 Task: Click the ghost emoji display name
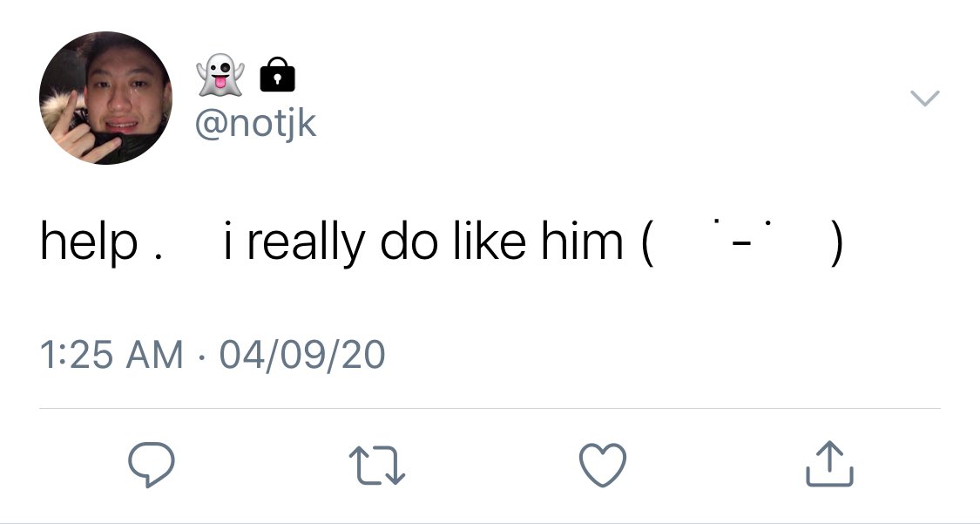(220, 74)
